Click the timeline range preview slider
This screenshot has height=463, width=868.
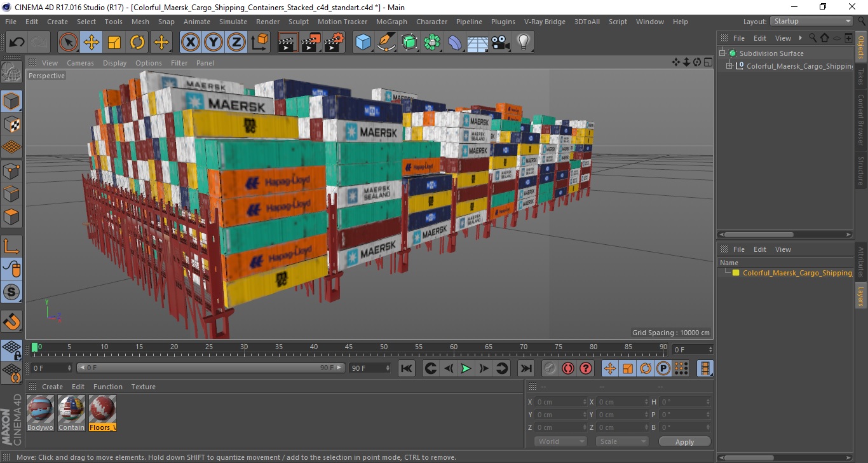211,368
